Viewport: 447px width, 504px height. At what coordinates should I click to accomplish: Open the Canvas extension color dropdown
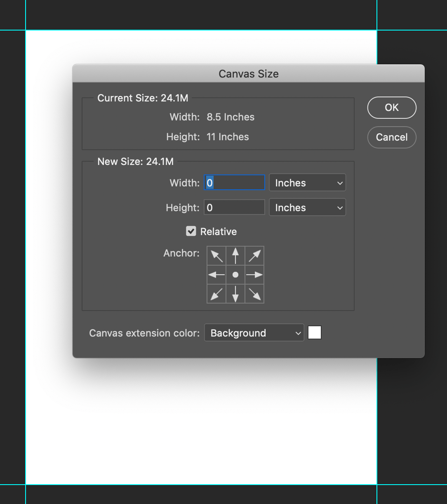point(254,333)
